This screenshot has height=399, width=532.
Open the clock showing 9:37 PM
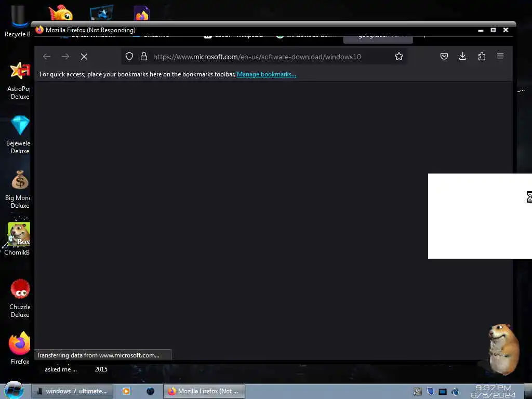pyautogui.click(x=493, y=391)
